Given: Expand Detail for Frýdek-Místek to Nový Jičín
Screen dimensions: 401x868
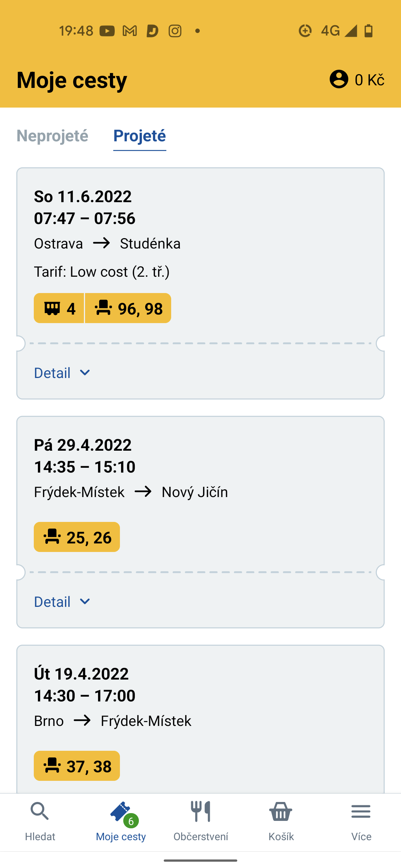Looking at the screenshot, I should click(62, 602).
